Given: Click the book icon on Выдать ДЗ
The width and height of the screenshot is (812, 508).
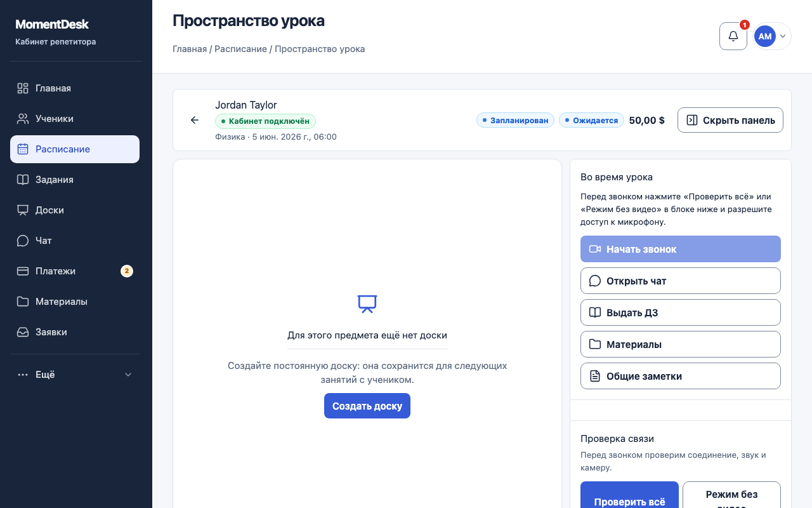Looking at the screenshot, I should pos(595,312).
